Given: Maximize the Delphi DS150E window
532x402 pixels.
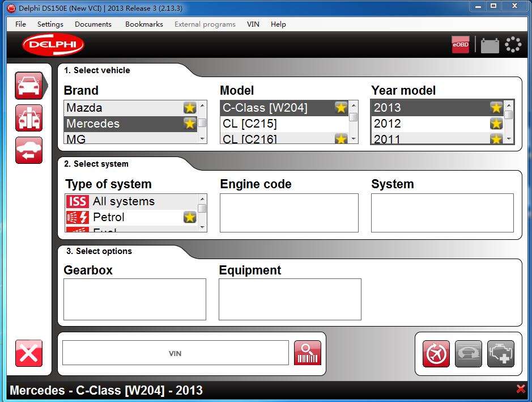Looking at the screenshot, I should 493,6.
